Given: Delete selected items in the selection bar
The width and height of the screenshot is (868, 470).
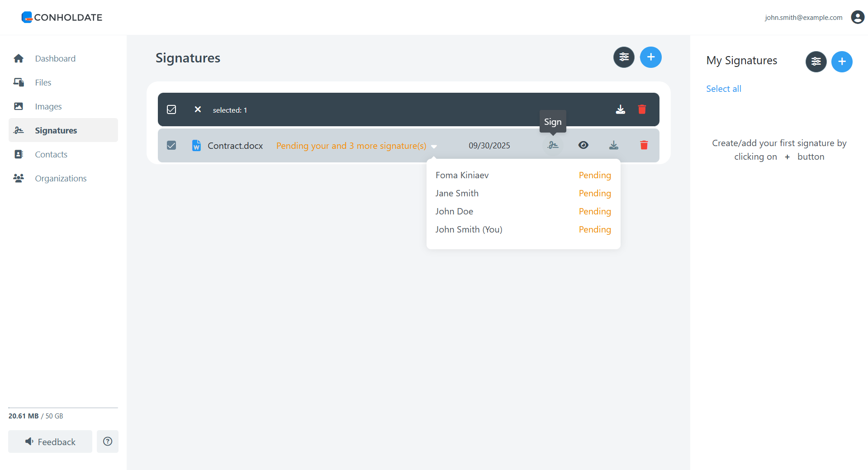Looking at the screenshot, I should tap(641, 109).
